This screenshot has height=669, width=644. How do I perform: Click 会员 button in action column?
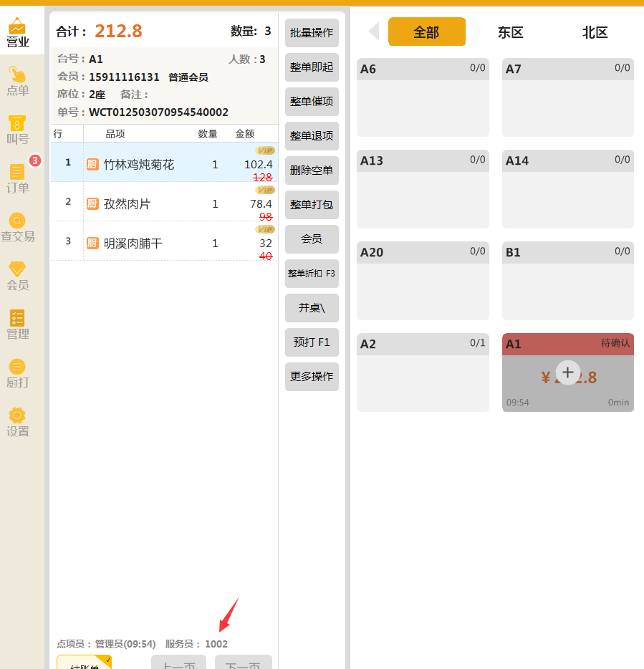[312, 239]
